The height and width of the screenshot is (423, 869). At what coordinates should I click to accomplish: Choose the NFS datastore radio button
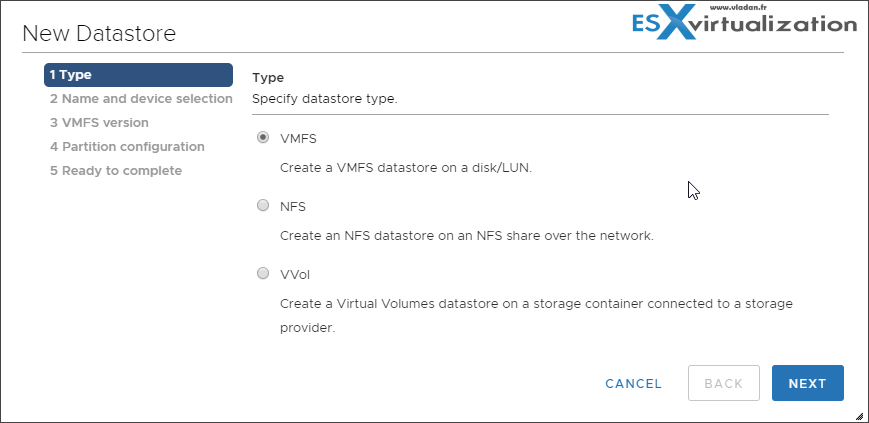[263, 206]
